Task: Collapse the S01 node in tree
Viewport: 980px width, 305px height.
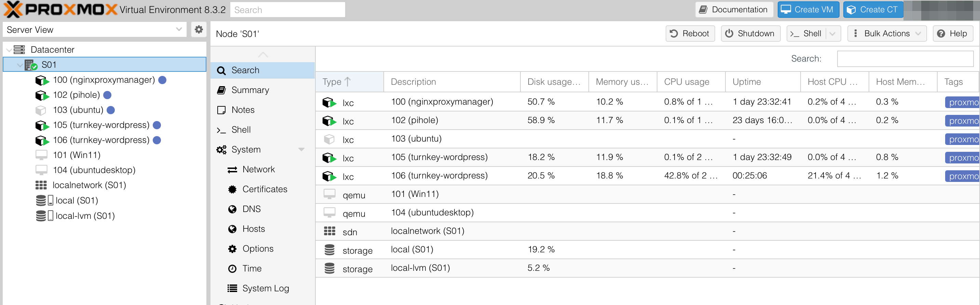Action: pos(19,65)
